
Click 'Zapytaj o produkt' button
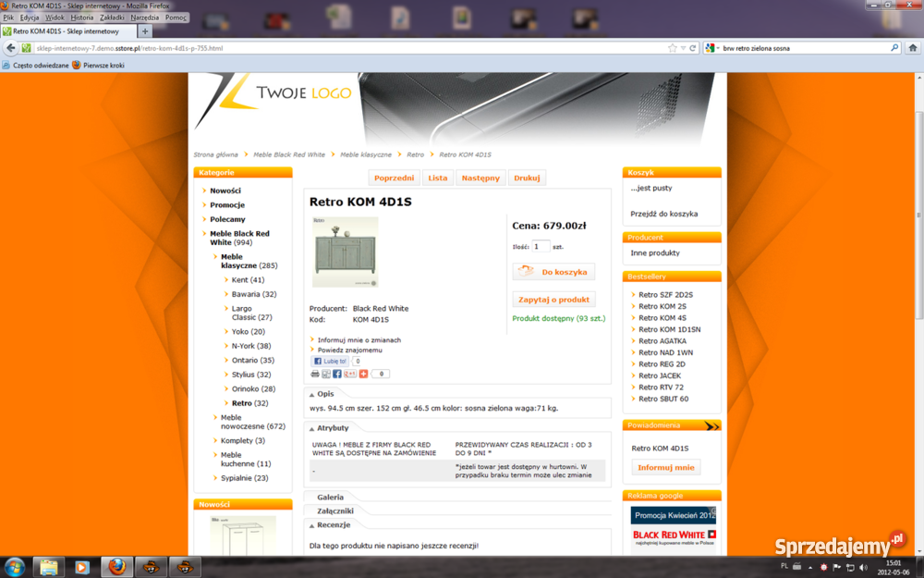click(553, 300)
